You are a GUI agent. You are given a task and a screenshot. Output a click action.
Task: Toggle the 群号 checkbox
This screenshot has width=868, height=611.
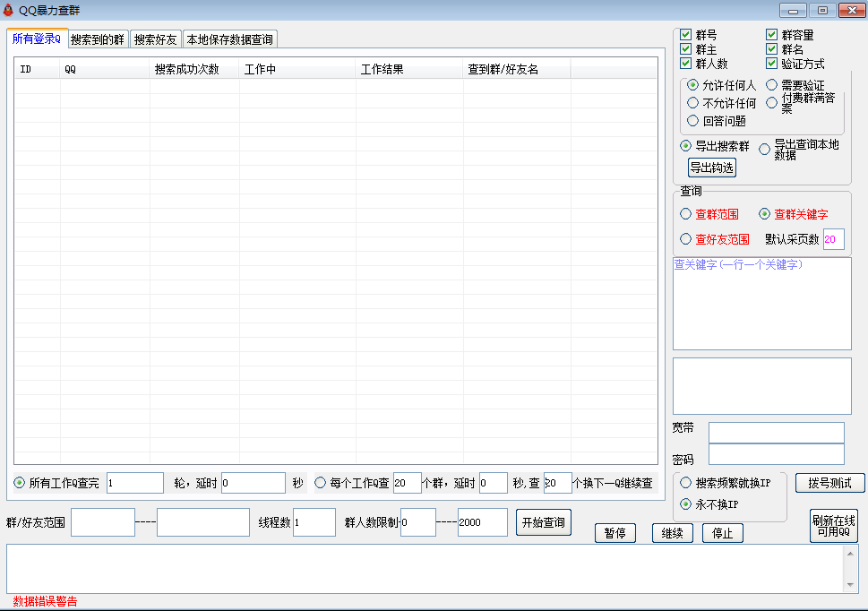coord(685,35)
